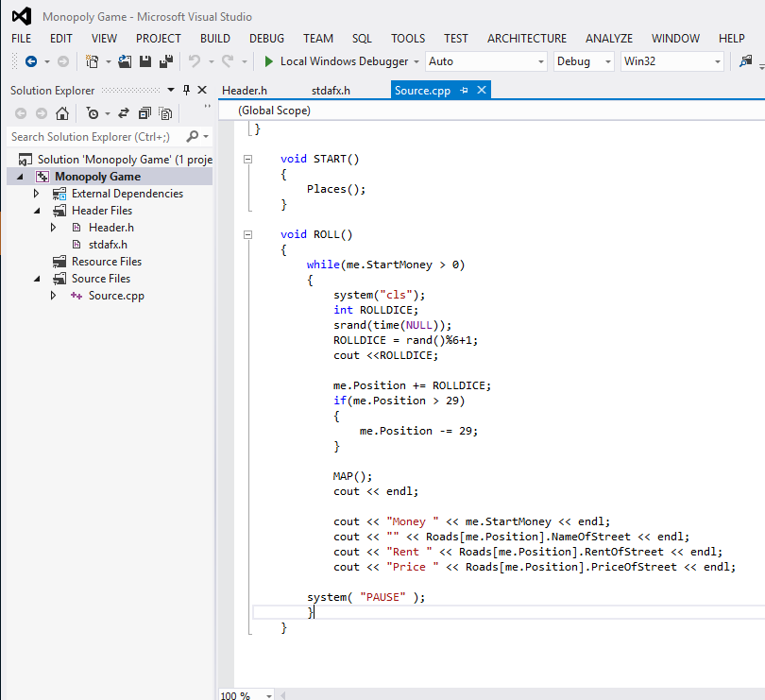This screenshot has width=765, height=700.
Task: Collapse the Monopoly Game project node
Action: pyautogui.click(x=20, y=177)
